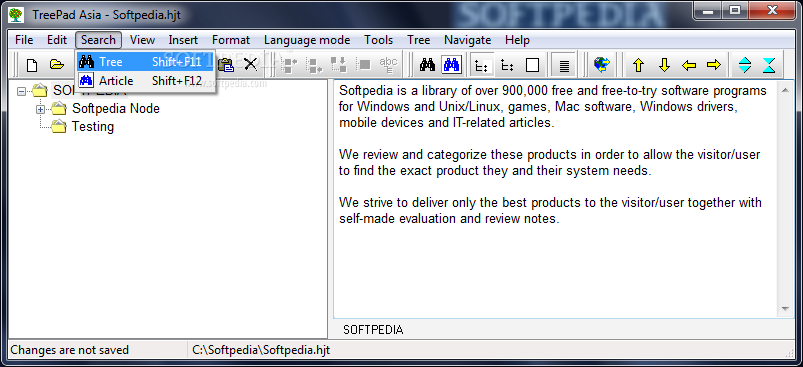
Task: Click the greyed abc node-rename toolbar icon
Action: coord(389,65)
